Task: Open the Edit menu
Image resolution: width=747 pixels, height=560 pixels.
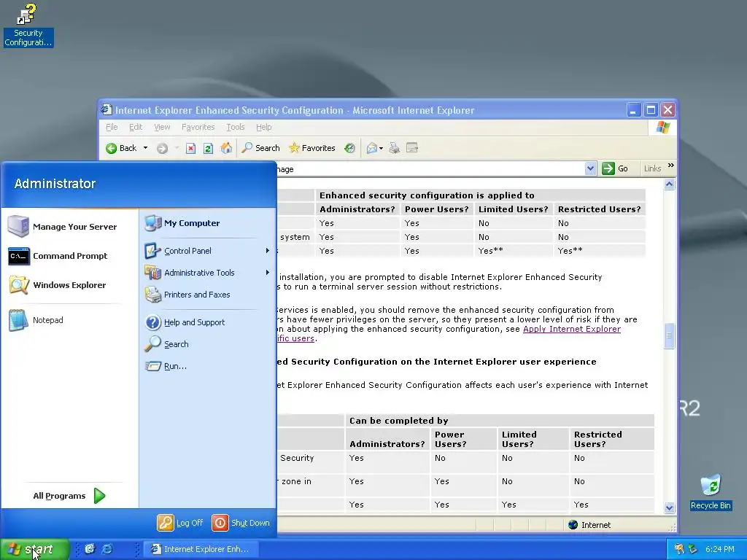Action: [136, 127]
